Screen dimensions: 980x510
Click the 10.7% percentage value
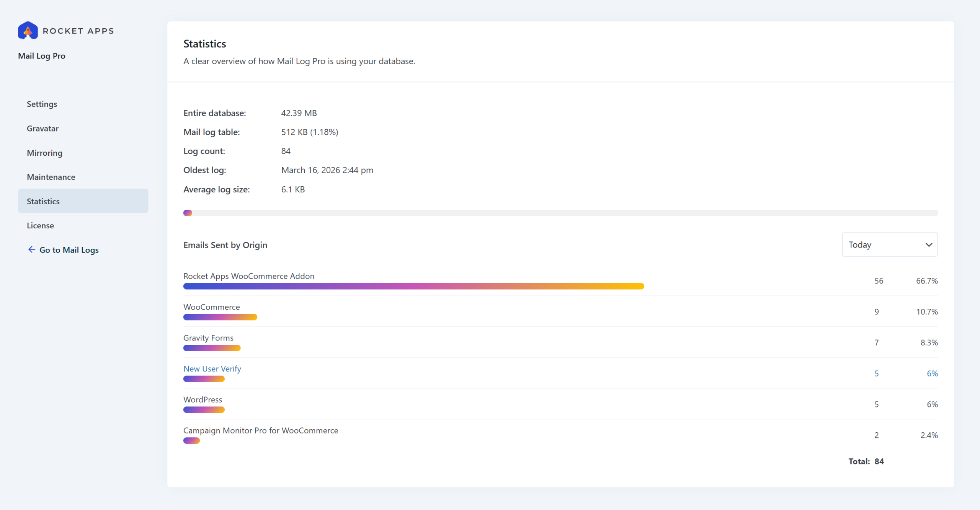click(927, 312)
